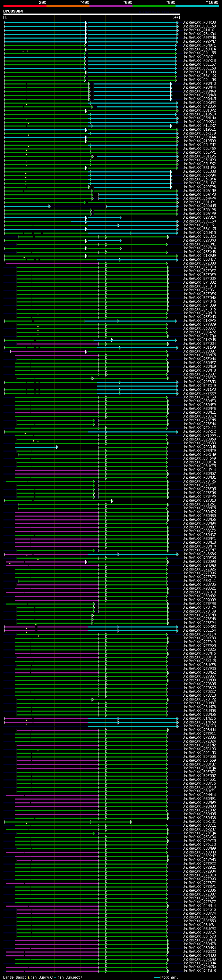This screenshot has height=980, width=222.
Task: Choose the UniRef100_Q09TP8 hit
Action: (199, 187)
